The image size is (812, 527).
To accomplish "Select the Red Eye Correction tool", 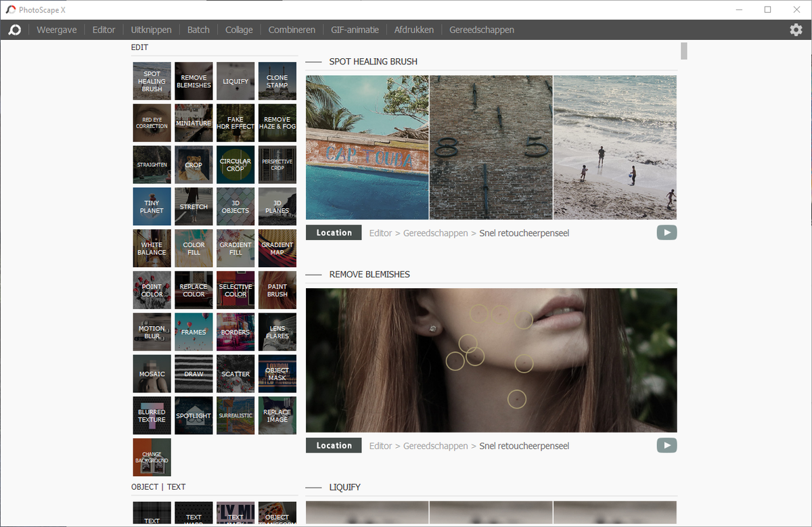I will click(152, 122).
